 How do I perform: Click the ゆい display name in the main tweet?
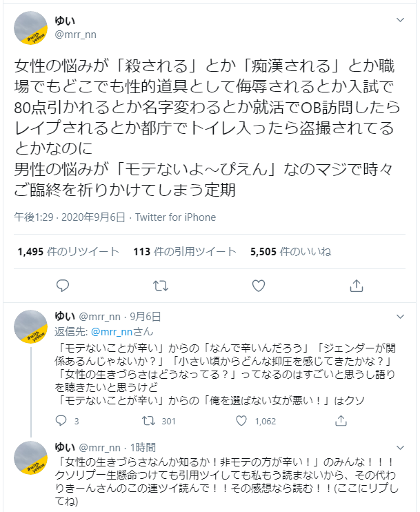(x=65, y=21)
